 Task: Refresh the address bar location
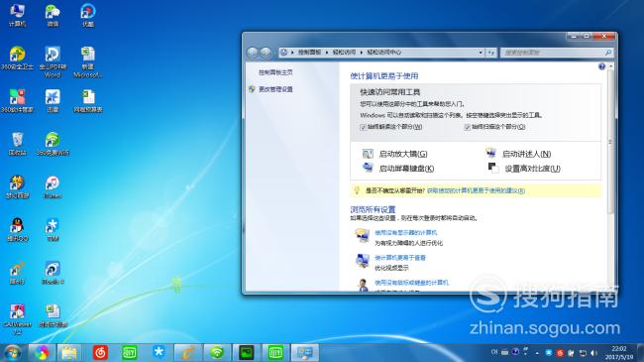point(491,53)
